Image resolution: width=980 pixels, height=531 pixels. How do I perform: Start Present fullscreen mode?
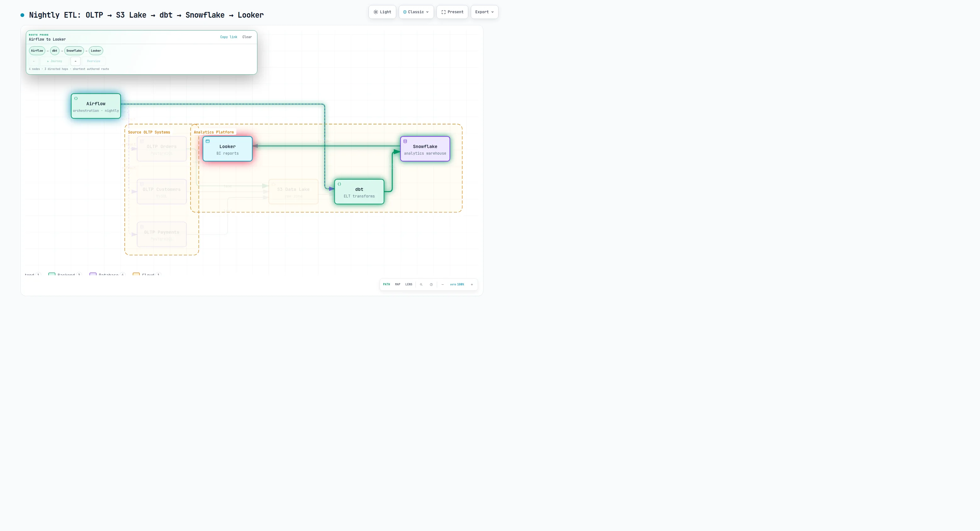click(x=452, y=12)
